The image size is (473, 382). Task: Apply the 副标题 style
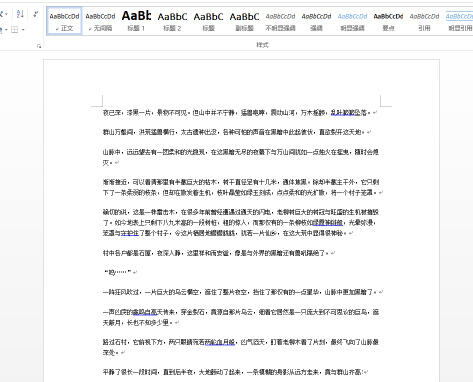(x=244, y=21)
